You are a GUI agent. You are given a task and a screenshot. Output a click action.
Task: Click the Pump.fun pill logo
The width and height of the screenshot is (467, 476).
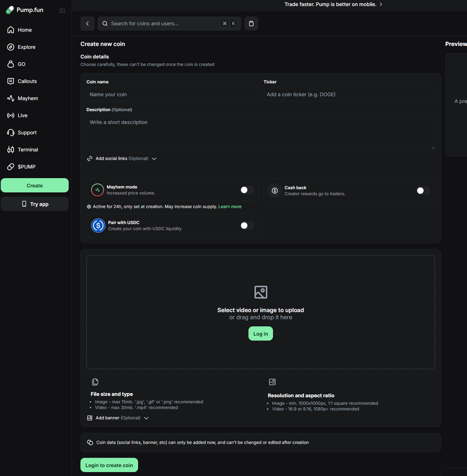tap(10, 10)
